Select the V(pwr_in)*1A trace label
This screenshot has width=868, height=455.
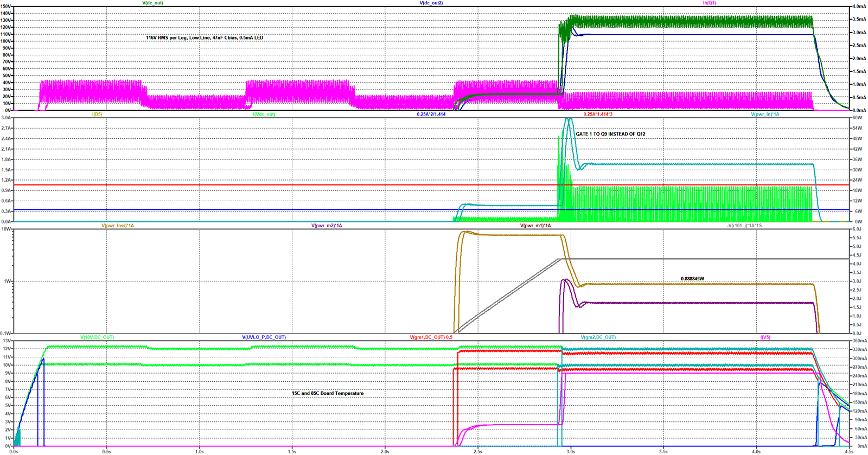coord(765,114)
